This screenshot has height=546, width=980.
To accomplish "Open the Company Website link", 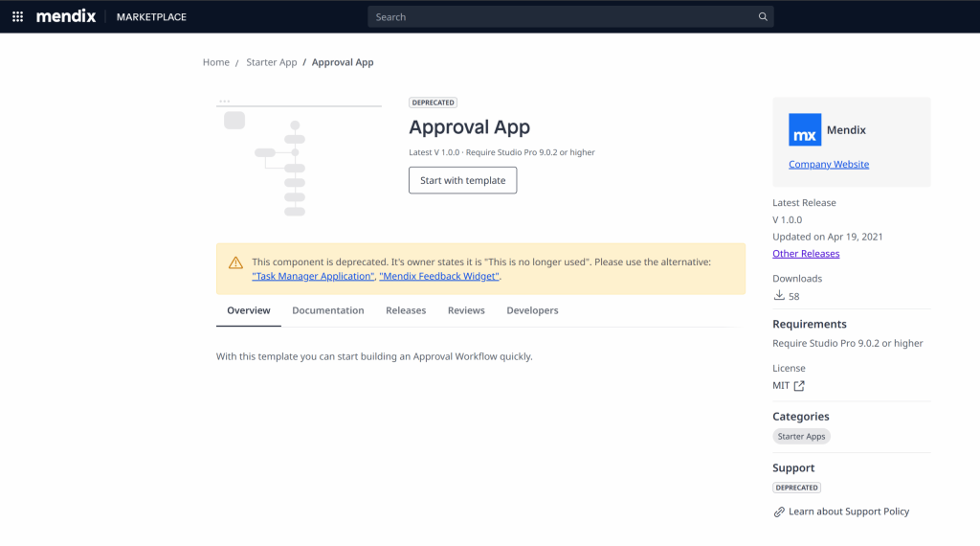I will pos(828,165).
